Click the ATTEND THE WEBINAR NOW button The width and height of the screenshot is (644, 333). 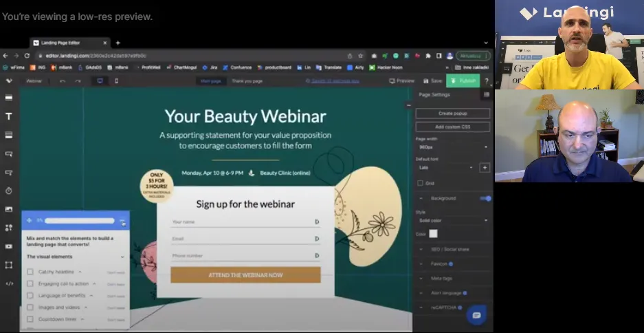[245, 275]
